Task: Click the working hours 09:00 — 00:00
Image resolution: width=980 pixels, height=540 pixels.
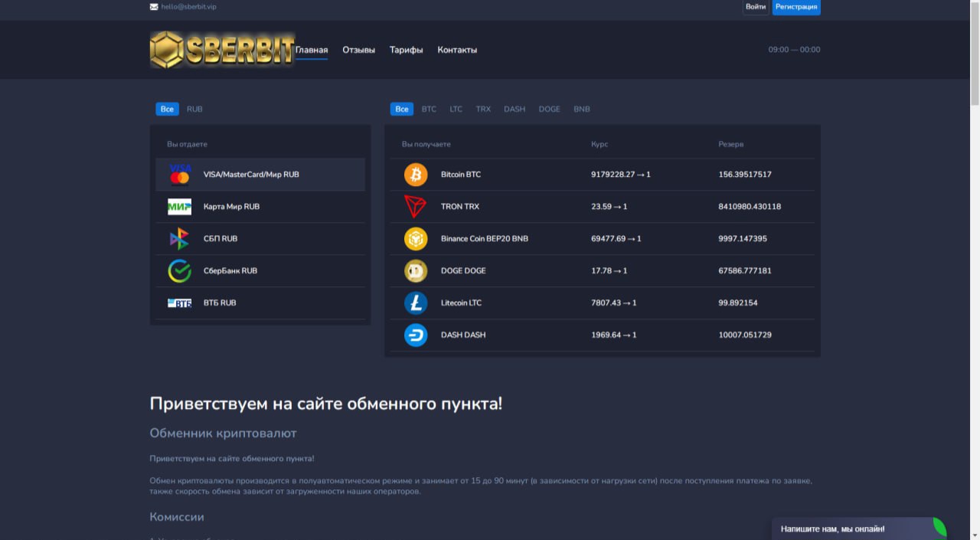Action: pyautogui.click(x=795, y=50)
